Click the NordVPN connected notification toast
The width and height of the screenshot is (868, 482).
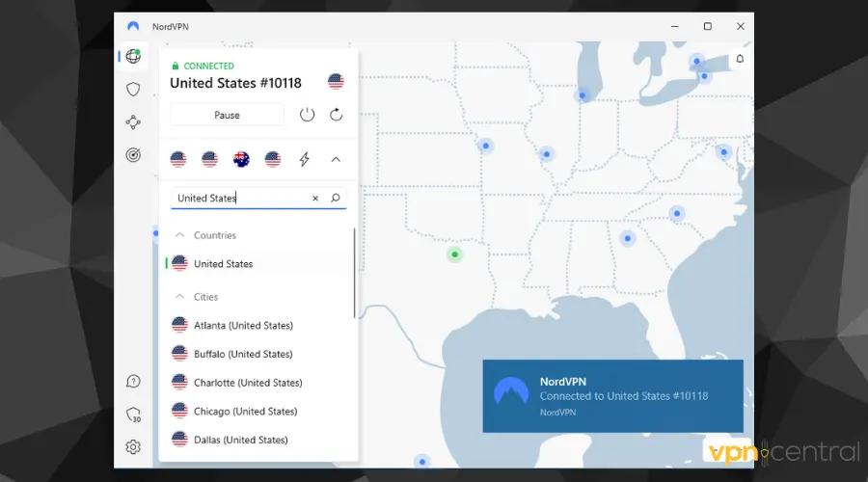pyautogui.click(x=612, y=396)
